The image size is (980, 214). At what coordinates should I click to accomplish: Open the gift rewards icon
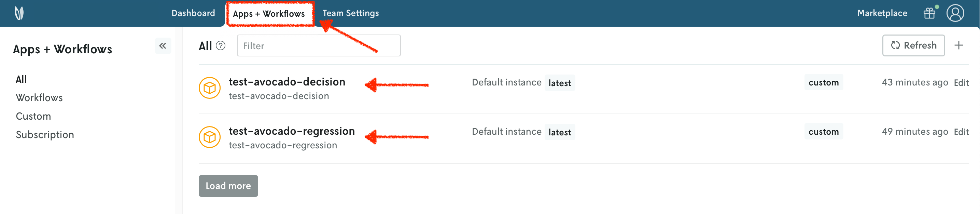[929, 13]
